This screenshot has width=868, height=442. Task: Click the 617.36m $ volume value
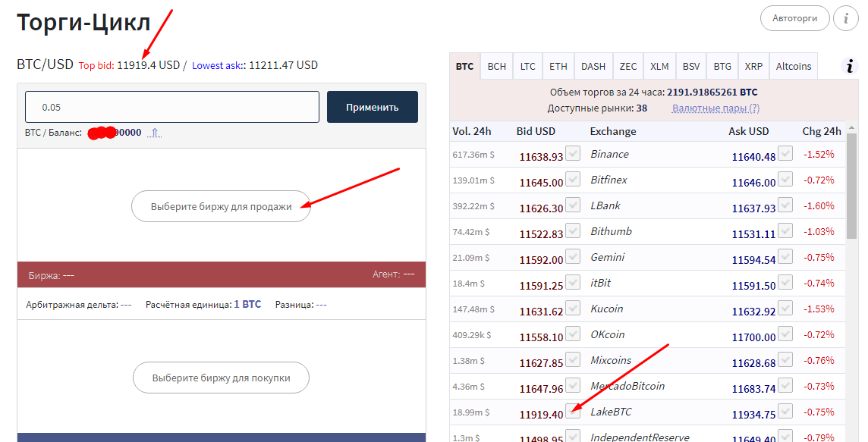click(x=473, y=155)
